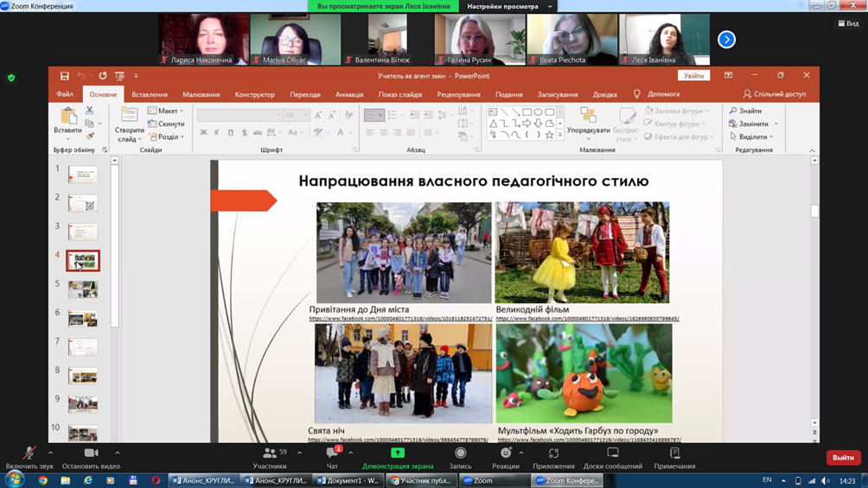Open Доски сообщений whiteboards icon

[x=612, y=453]
